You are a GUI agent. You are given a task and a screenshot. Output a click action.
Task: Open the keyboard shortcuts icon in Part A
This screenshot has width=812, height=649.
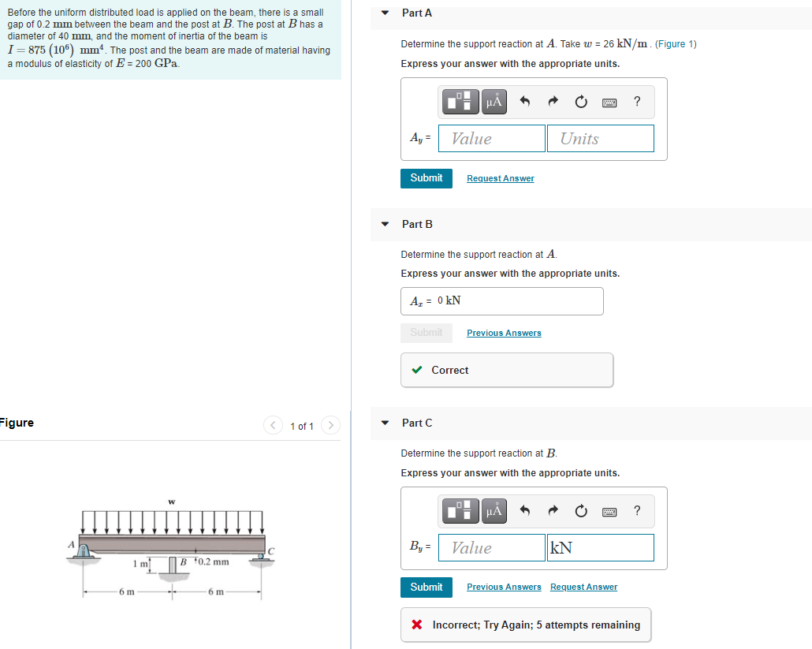(609, 101)
